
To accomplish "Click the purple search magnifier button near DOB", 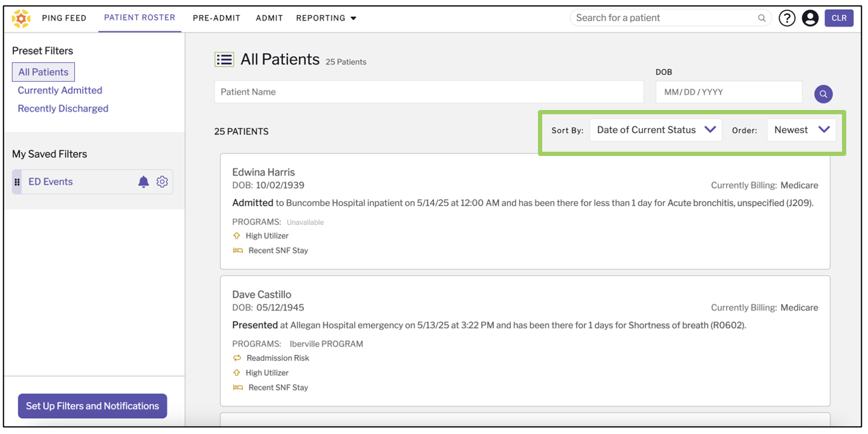I will point(823,94).
